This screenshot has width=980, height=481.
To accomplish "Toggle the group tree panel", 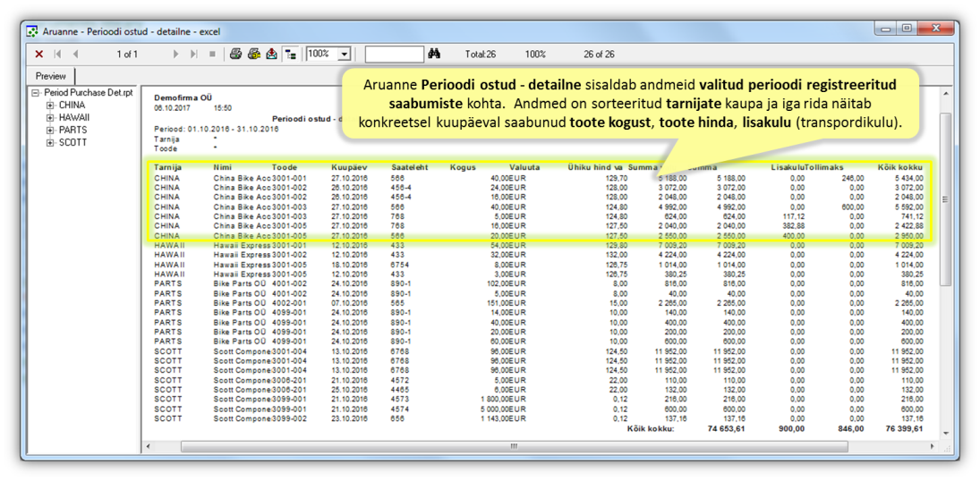I will point(291,55).
